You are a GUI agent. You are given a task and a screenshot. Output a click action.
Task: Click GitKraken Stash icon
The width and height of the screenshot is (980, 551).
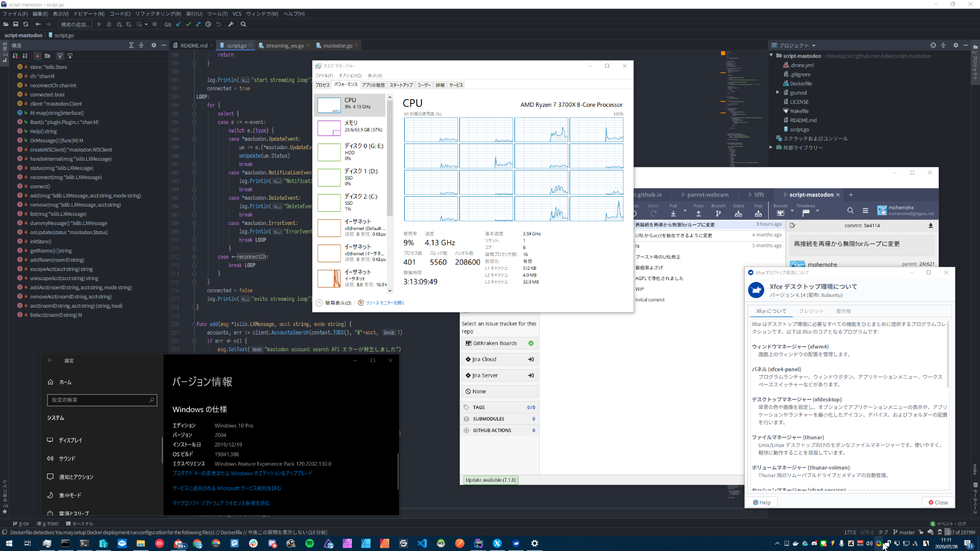[x=738, y=213]
